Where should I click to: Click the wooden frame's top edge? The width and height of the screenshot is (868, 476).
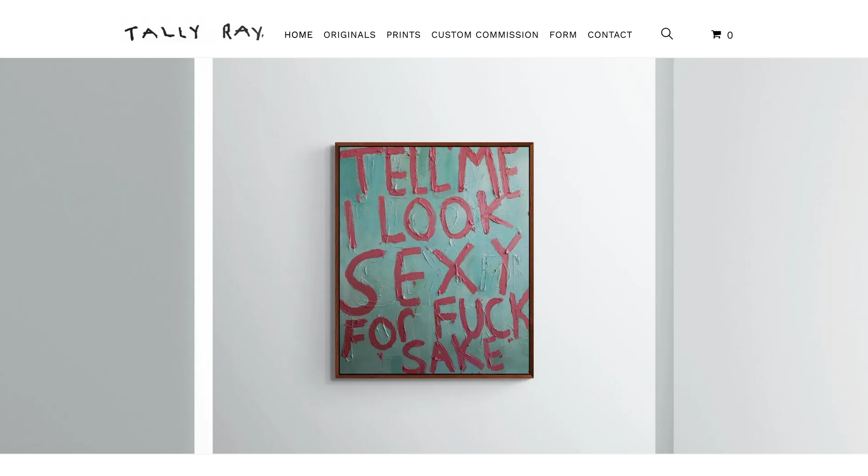pos(434,144)
